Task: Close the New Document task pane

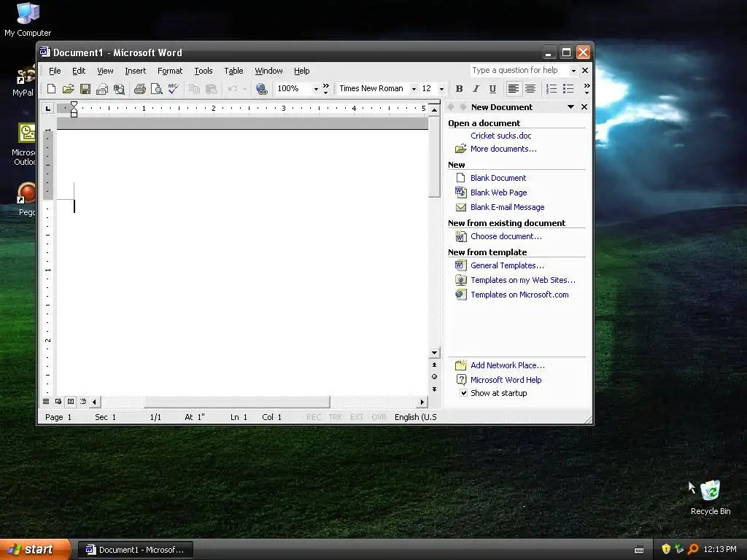Action: 584,107
